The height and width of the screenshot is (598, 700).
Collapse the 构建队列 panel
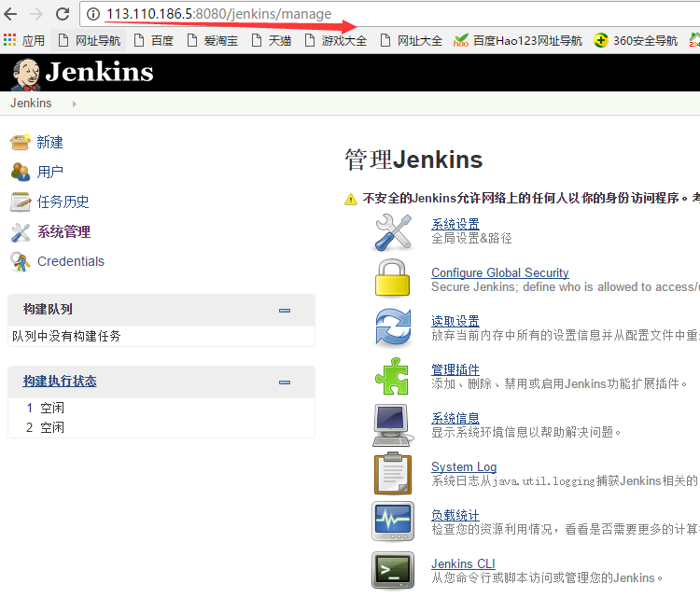(x=285, y=310)
